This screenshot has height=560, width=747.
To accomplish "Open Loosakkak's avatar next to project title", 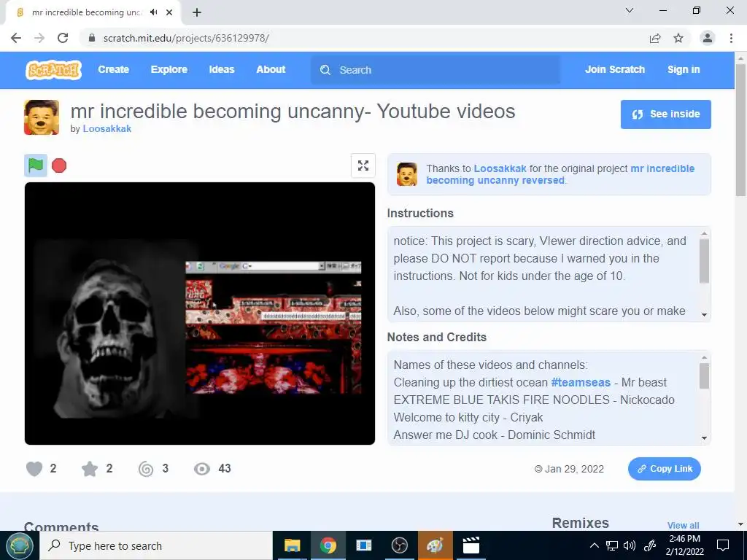I will coord(42,117).
